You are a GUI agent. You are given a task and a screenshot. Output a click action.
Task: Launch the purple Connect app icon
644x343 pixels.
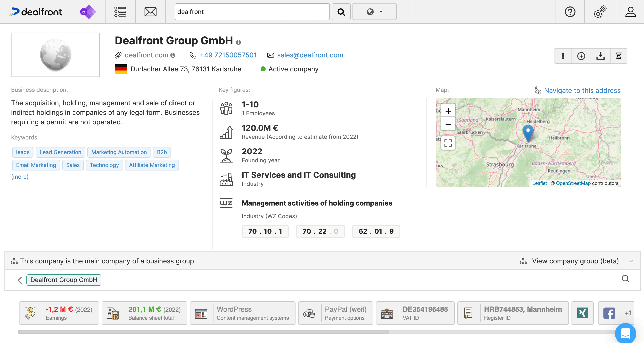click(88, 12)
